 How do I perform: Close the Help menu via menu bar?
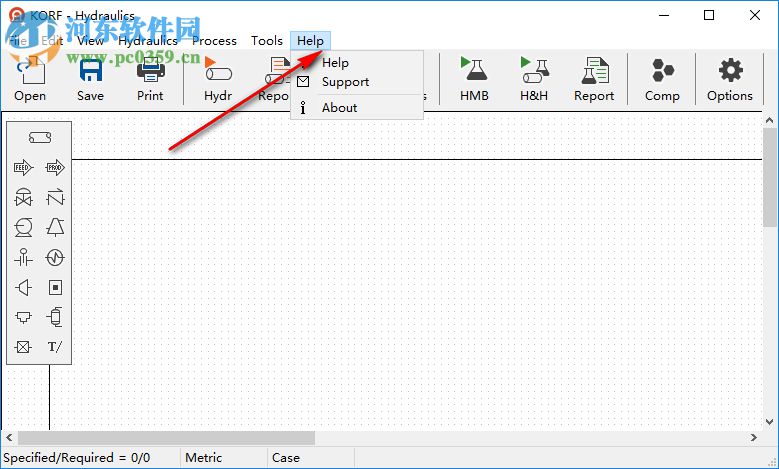coord(311,41)
